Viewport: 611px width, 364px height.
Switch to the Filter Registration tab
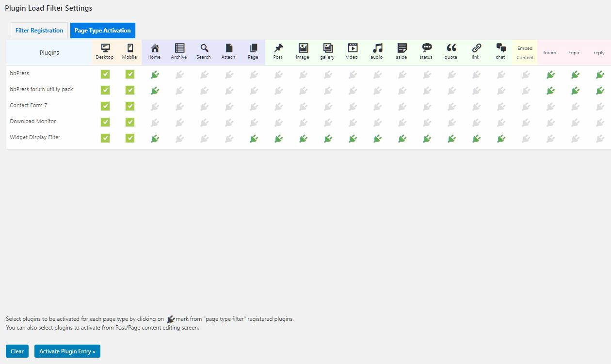[x=39, y=30]
